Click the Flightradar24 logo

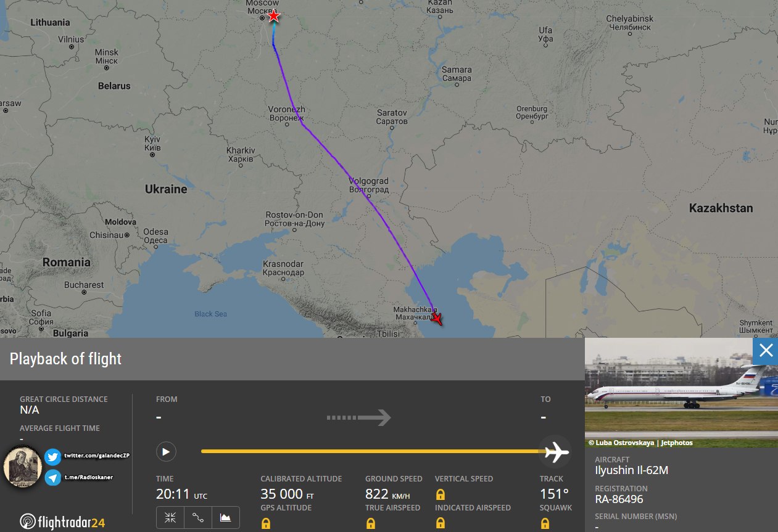(62, 522)
